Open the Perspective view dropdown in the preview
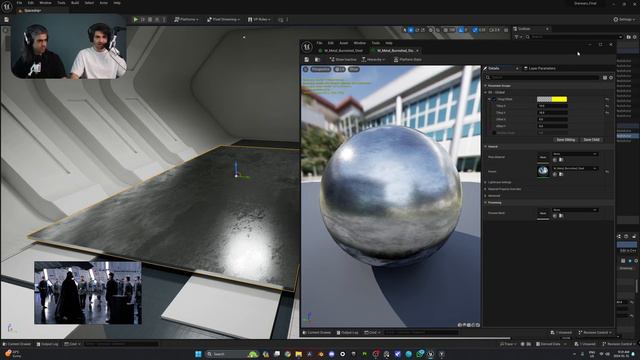Image resolution: width=640 pixels, height=360 pixels. coord(321,69)
